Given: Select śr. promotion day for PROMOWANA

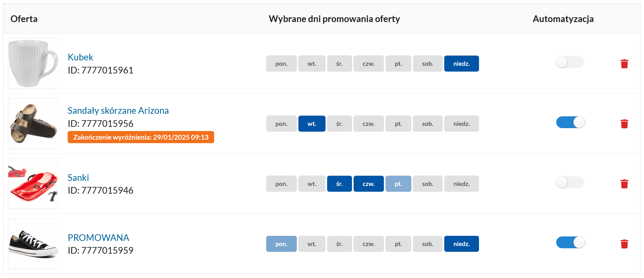Looking at the screenshot, I should [x=339, y=243].
